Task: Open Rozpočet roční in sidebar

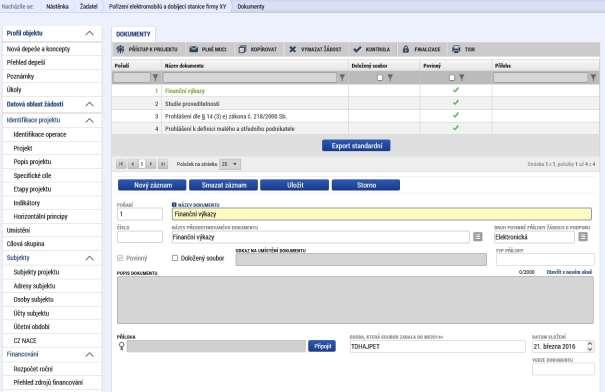Action: click(x=33, y=369)
